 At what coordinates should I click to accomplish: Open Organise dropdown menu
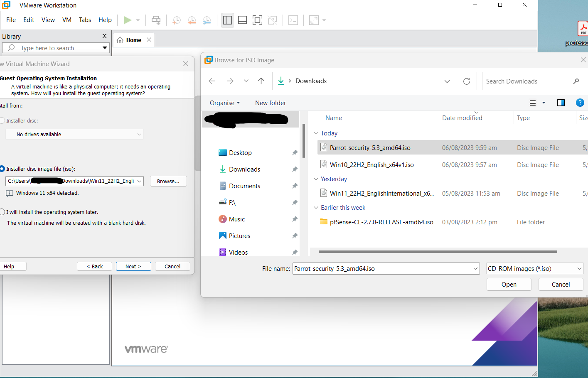225,103
